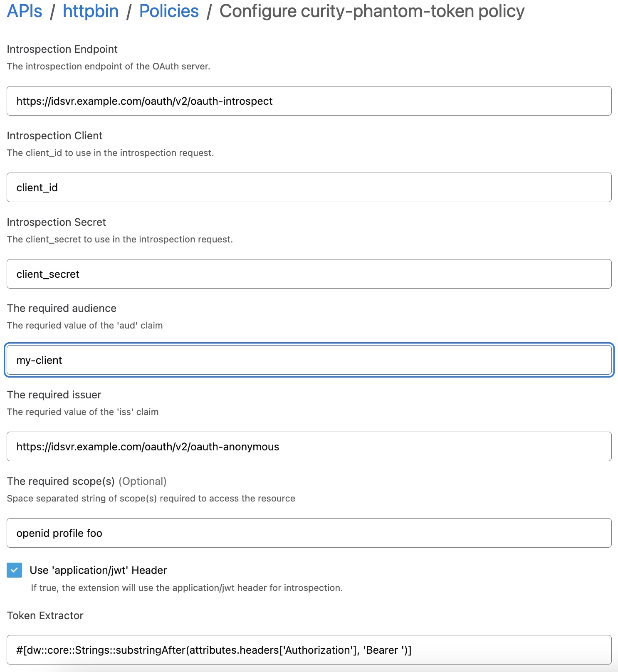Click the 'The required issuer' label
The width and height of the screenshot is (618, 672).
54,395
